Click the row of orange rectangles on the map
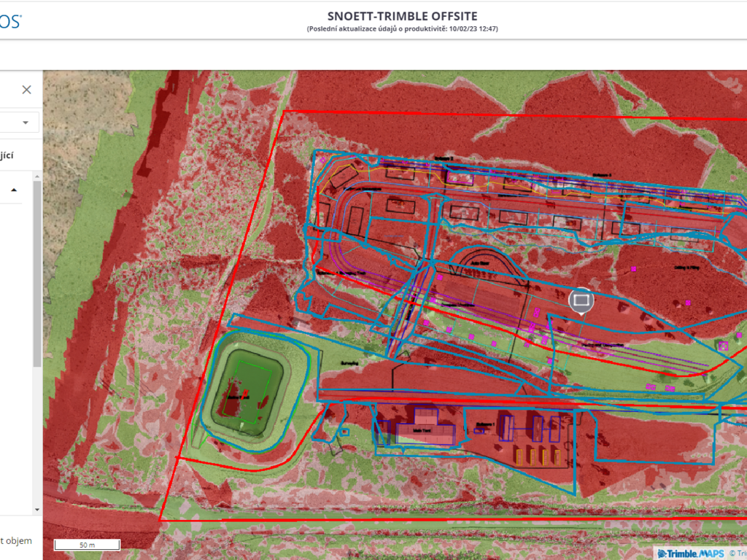This screenshot has height=560, width=747. click(538, 456)
